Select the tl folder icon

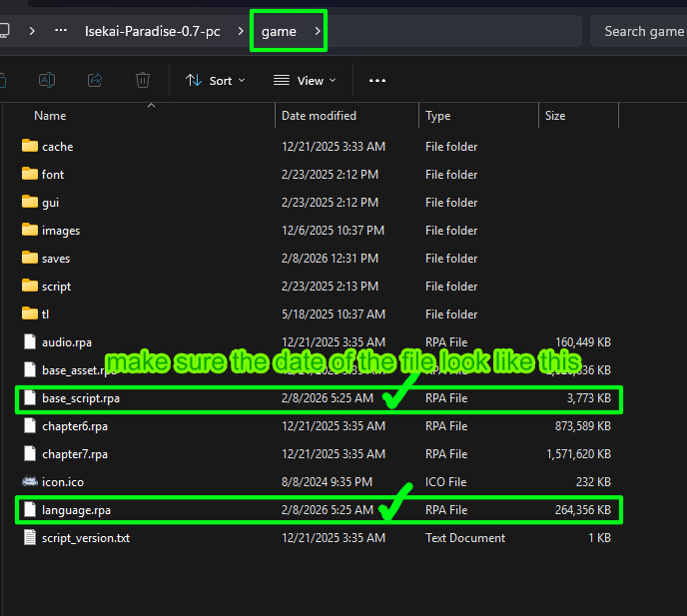(x=30, y=313)
